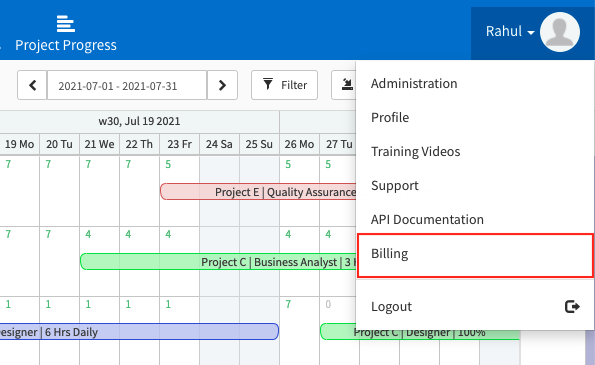Viewport: 595px width, 365px height.
Task: Click the 23 Fr day header
Action: (179, 144)
